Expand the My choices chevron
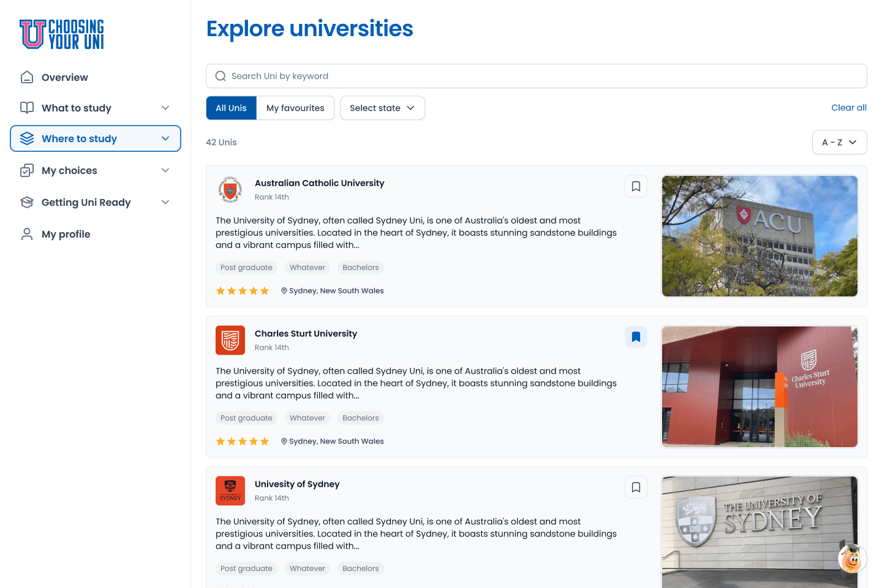This screenshot has height=588, width=882. [165, 170]
